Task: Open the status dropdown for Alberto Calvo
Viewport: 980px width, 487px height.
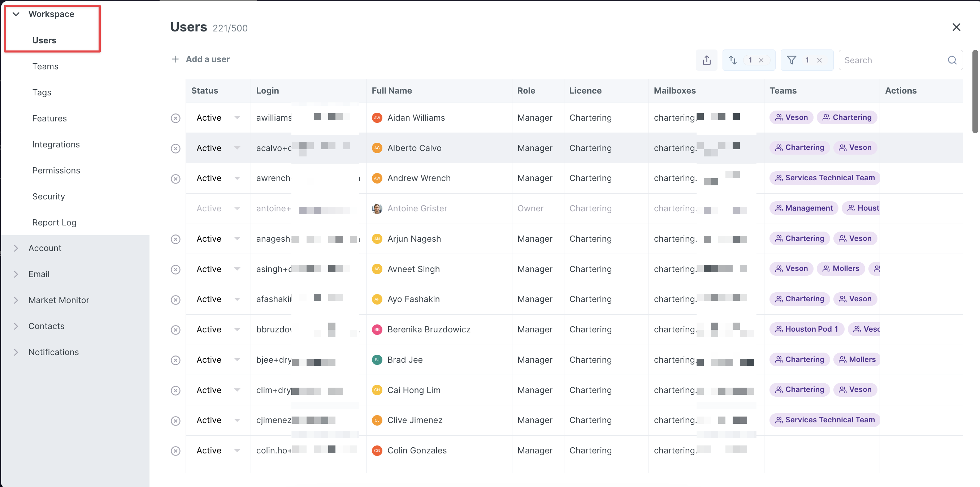Action: click(x=237, y=148)
